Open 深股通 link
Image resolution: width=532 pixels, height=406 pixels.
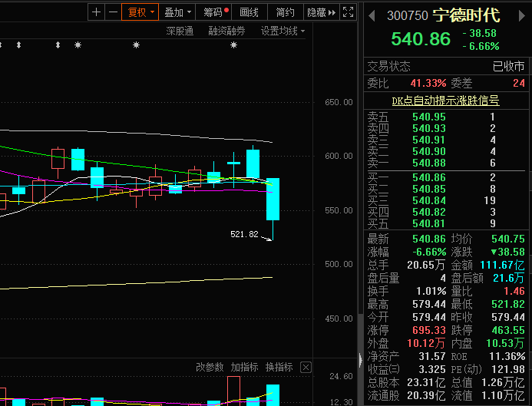(180, 31)
